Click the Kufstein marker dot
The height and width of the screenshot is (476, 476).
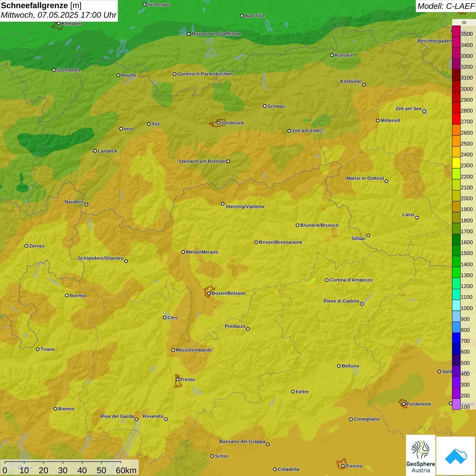tap(332, 55)
